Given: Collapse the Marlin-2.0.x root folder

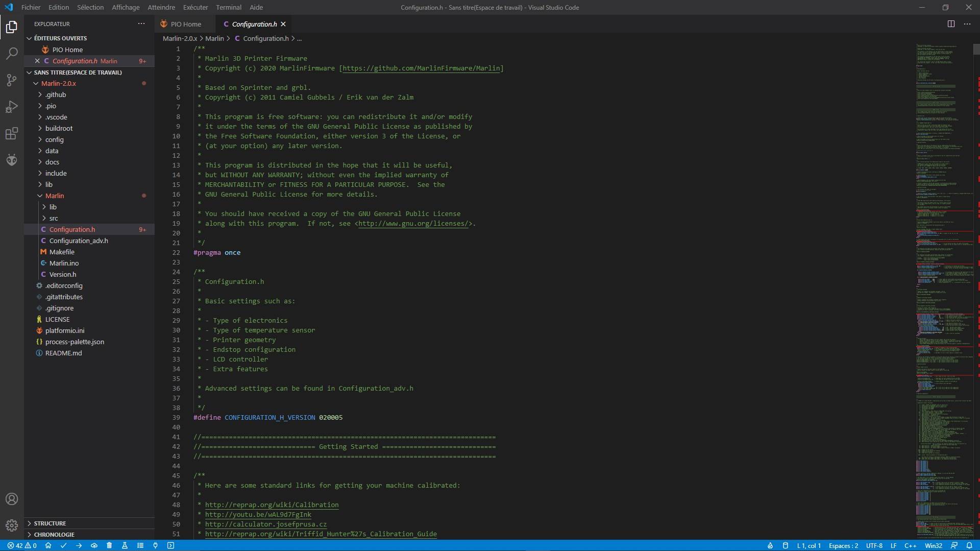Looking at the screenshot, I should click(59, 83).
